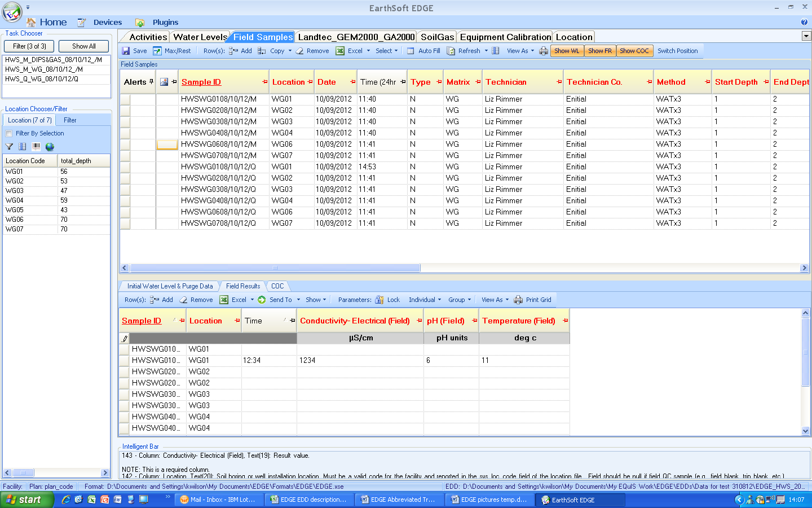Switch to the Activities tab
Screen dimensions: 812x508
[x=148, y=37]
